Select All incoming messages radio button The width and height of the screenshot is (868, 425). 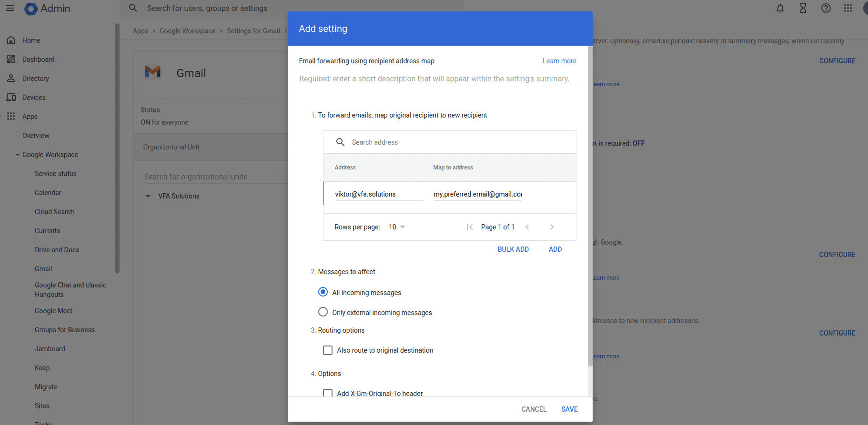click(323, 292)
